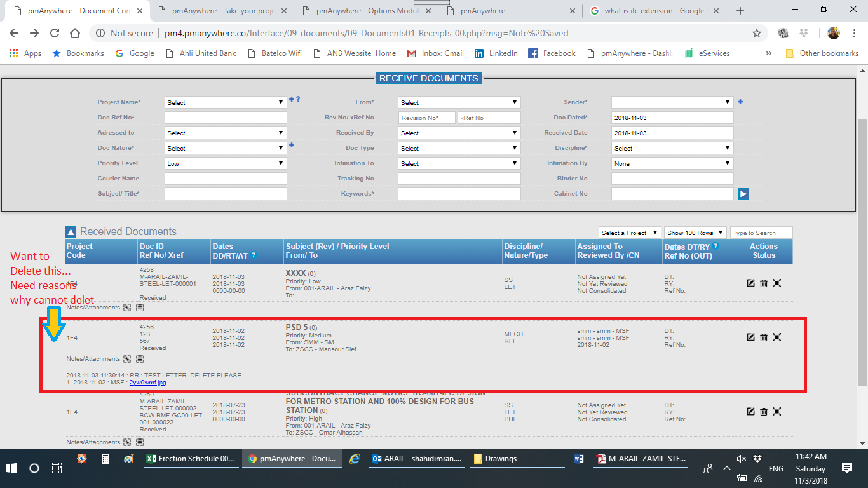The height and width of the screenshot is (488, 868).
Task: Click help question mark in Dates DT/RY header
Action: [x=715, y=247]
